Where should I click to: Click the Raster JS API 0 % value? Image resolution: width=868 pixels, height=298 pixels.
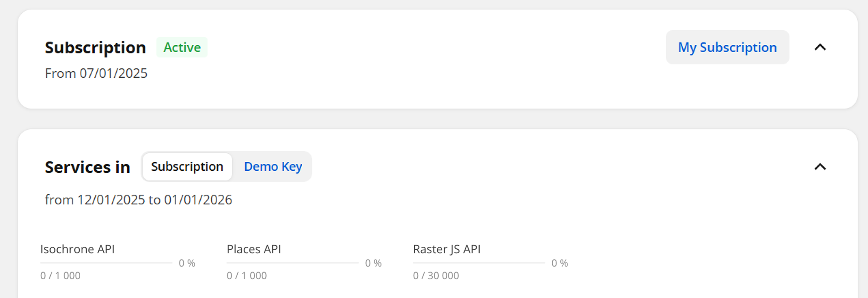[559, 263]
